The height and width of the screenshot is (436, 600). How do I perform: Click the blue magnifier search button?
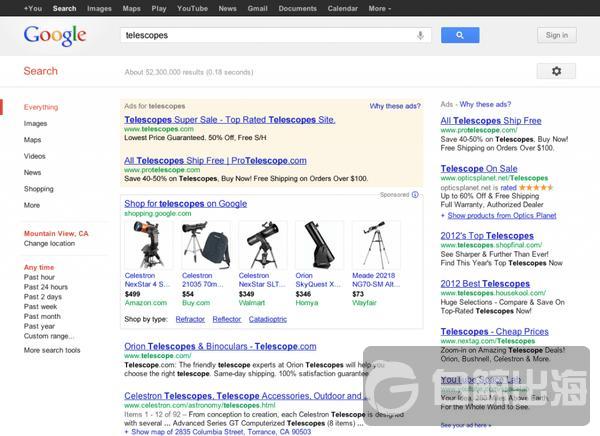tap(460, 35)
